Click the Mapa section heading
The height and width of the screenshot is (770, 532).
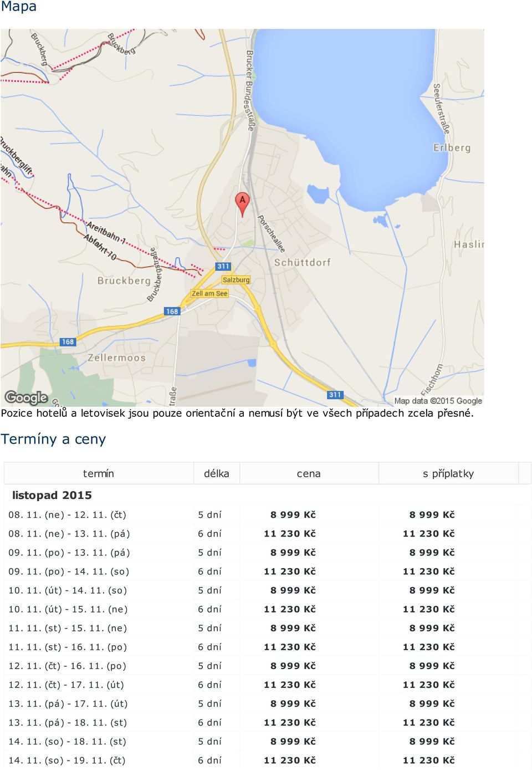(19, 7)
